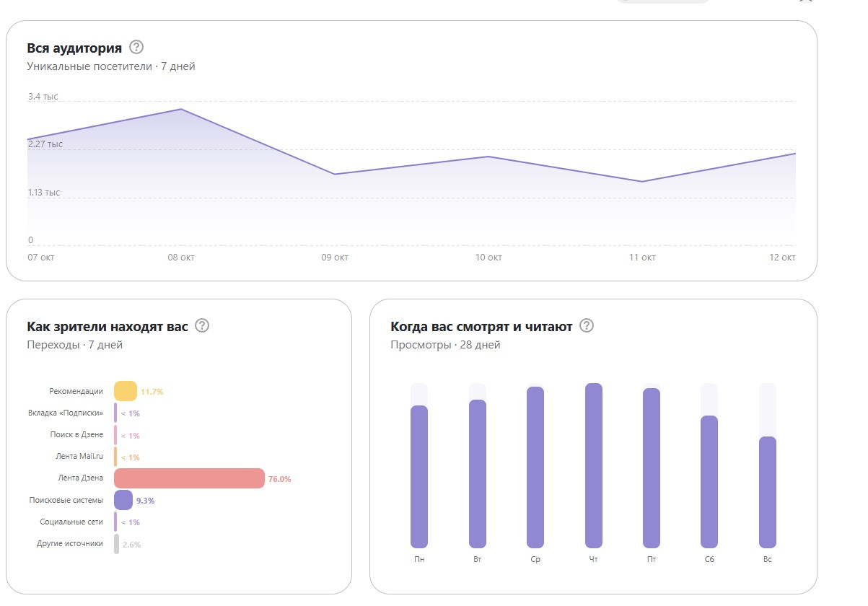This screenshot has height=606, width=868.
Task: Click the Wednesday (Ср) views bar
Action: coord(535,467)
